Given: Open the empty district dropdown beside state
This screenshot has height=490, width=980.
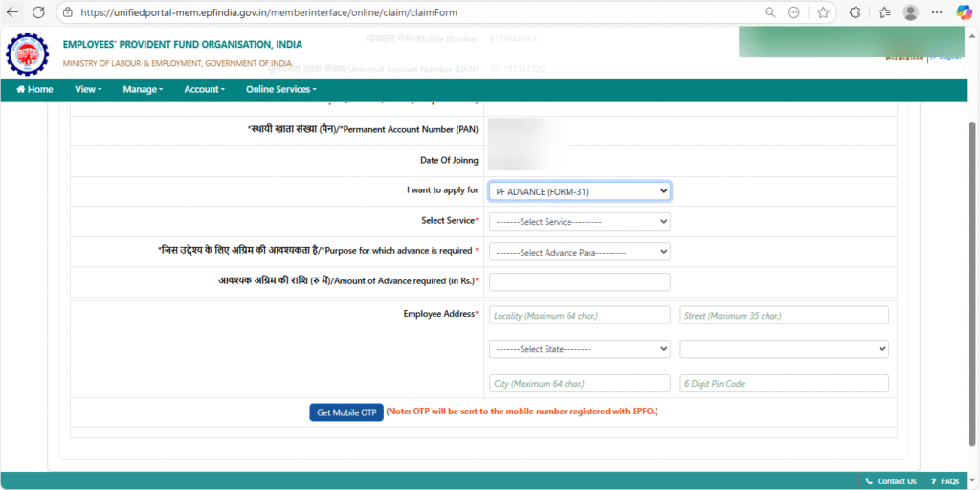Looking at the screenshot, I should click(x=785, y=349).
